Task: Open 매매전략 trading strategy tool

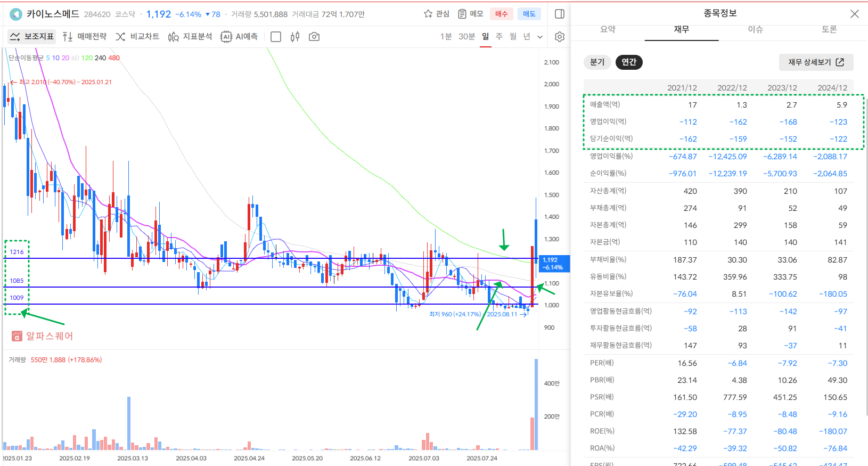Action: pyautogui.click(x=85, y=36)
